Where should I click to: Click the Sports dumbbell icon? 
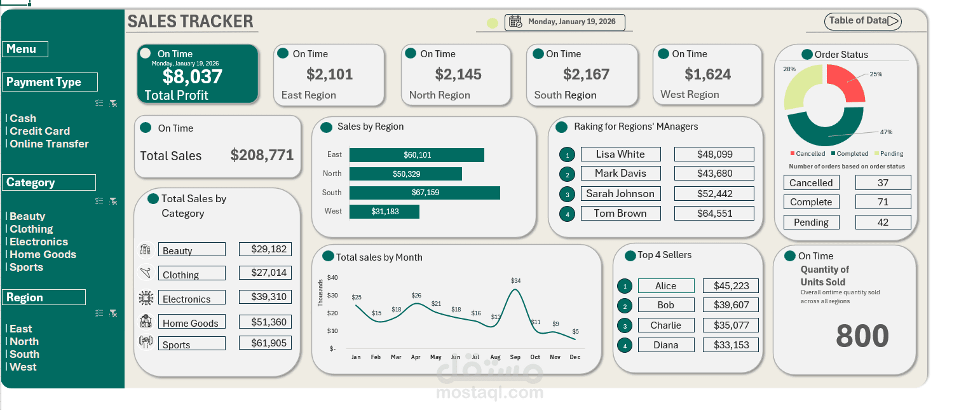pyautogui.click(x=146, y=342)
